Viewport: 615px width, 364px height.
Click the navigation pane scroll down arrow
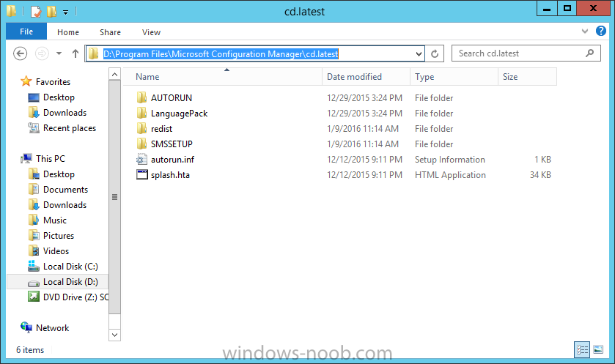[x=114, y=335]
